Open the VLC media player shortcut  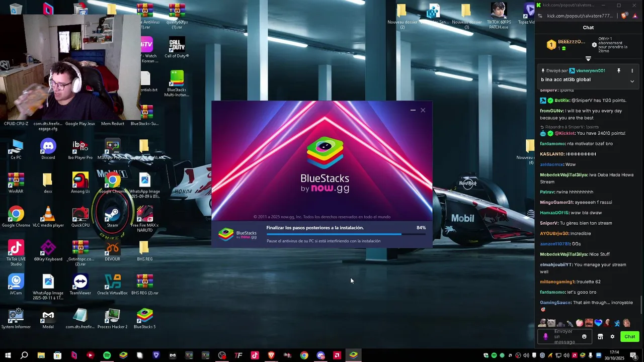[x=48, y=217]
